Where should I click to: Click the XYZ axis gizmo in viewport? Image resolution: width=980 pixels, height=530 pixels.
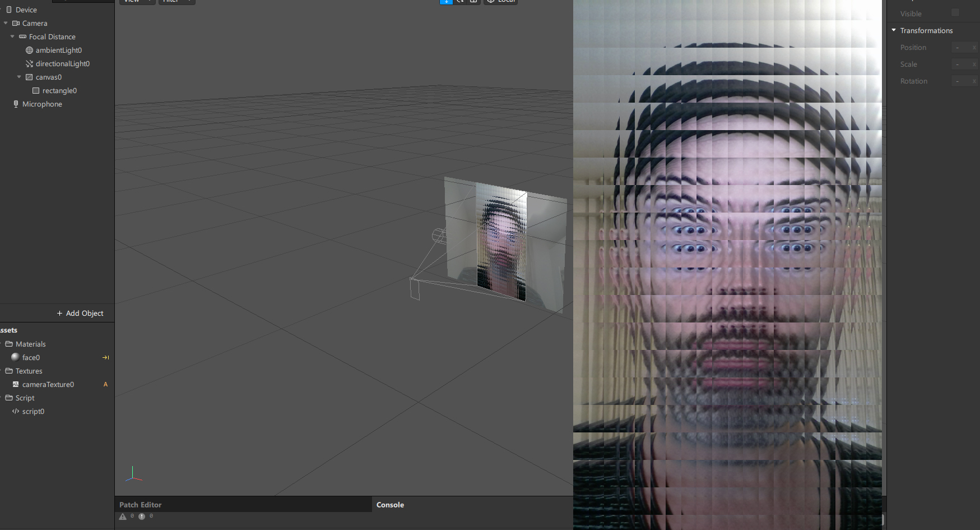coord(133,474)
